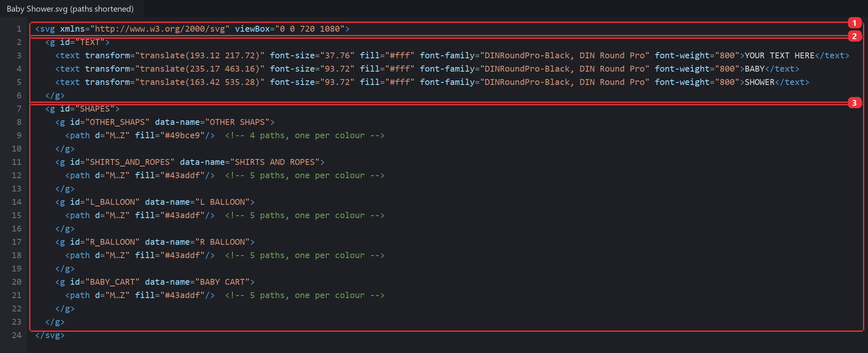
Task: Click the id value "OTHER_SHAPS"
Action: [117, 122]
